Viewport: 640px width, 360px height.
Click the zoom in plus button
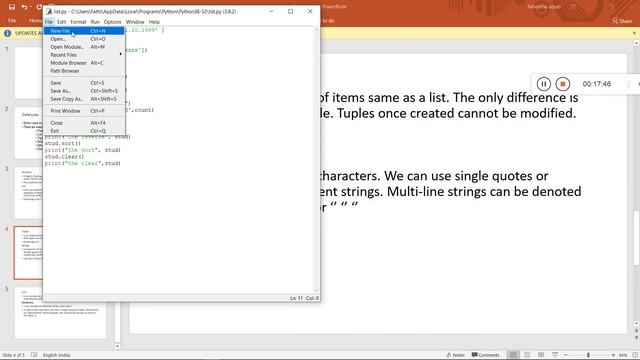(x=613, y=355)
